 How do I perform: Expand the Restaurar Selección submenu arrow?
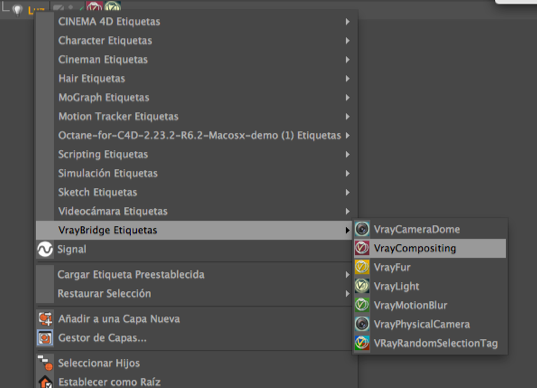348,294
